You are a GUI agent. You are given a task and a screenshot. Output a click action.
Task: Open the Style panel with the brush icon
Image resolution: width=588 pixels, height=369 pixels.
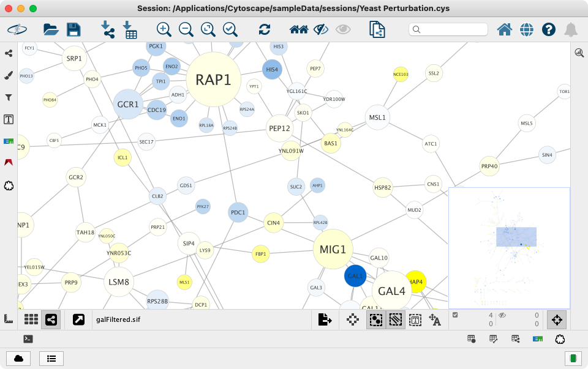[x=9, y=75]
